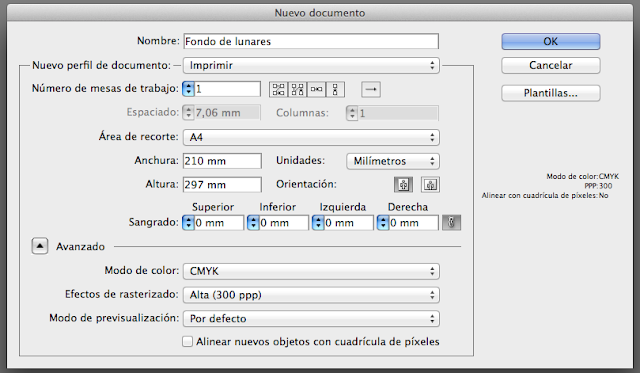Select grid by column artboard layout icon
Screen dimensions: 640x373
tap(298, 89)
